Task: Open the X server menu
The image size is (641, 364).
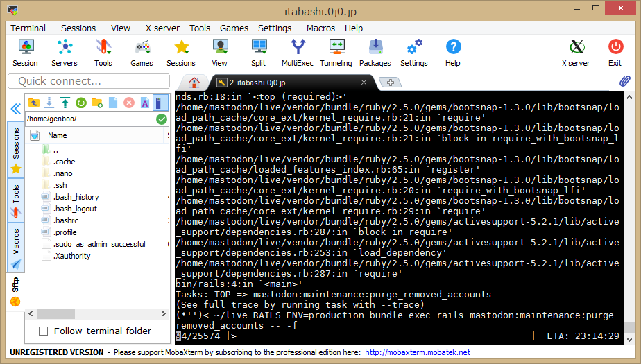Action: click(162, 28)
